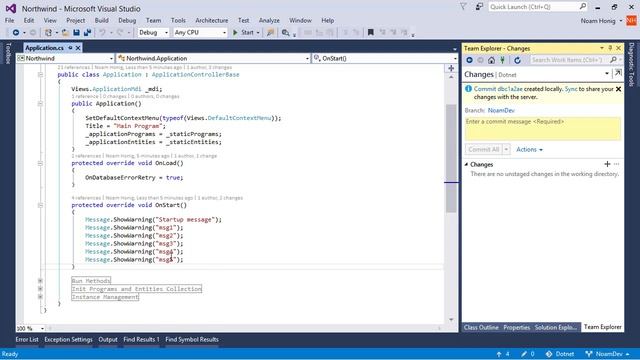This screenshot has height=360, width=640.
Task: Click the split editor plus icon
Action: tap(451, 68)
